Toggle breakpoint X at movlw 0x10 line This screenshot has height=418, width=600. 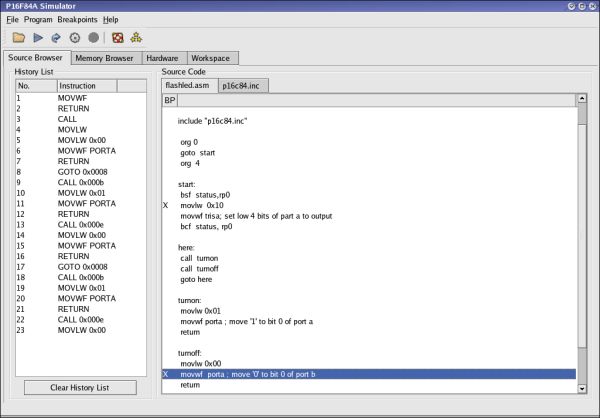(166, 203)
